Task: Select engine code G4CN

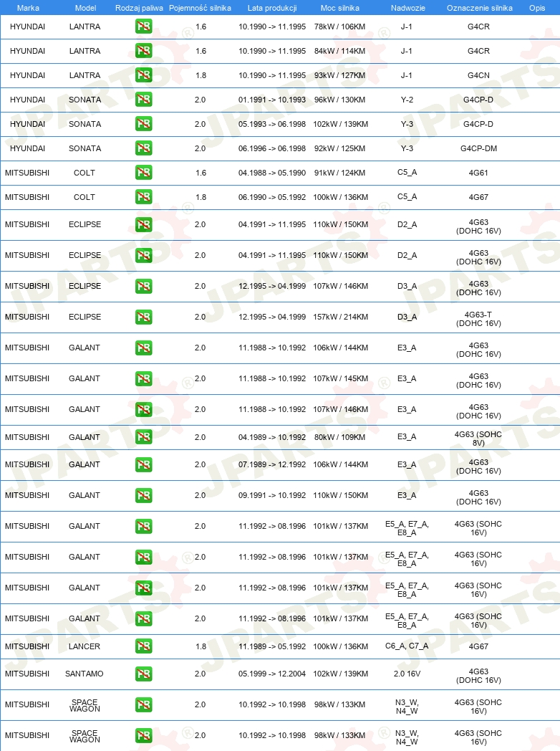Action: [x=478, y=75]
